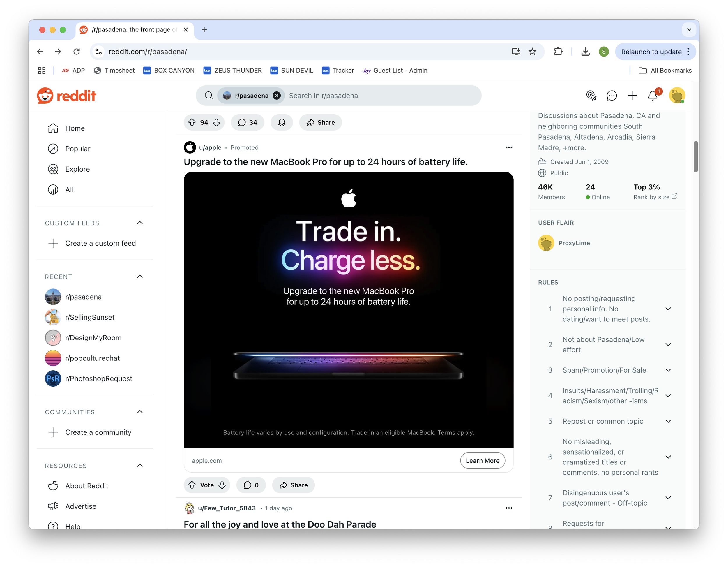Image resolution: width=728 pixels, height=567 pixels.
Task: Open r/SellingSunset from recent list
Action: pos(90,317)
